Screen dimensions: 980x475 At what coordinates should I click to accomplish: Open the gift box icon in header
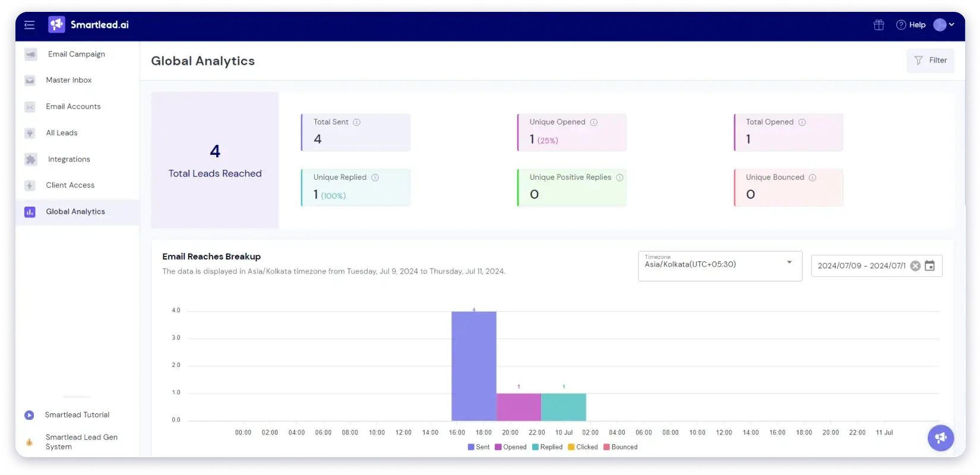[x=878, y=25]
